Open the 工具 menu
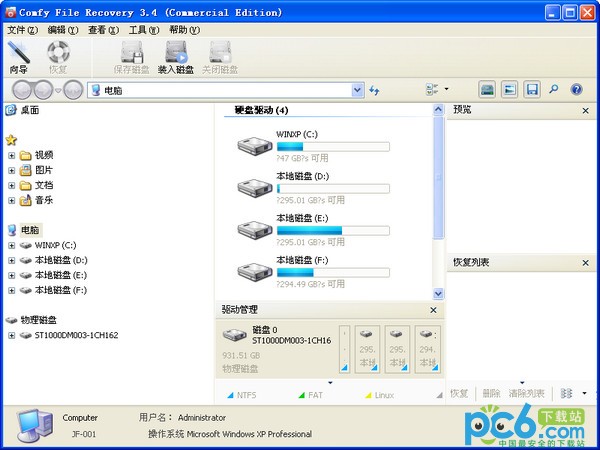The image size is (600, 450). pos(144,30)
